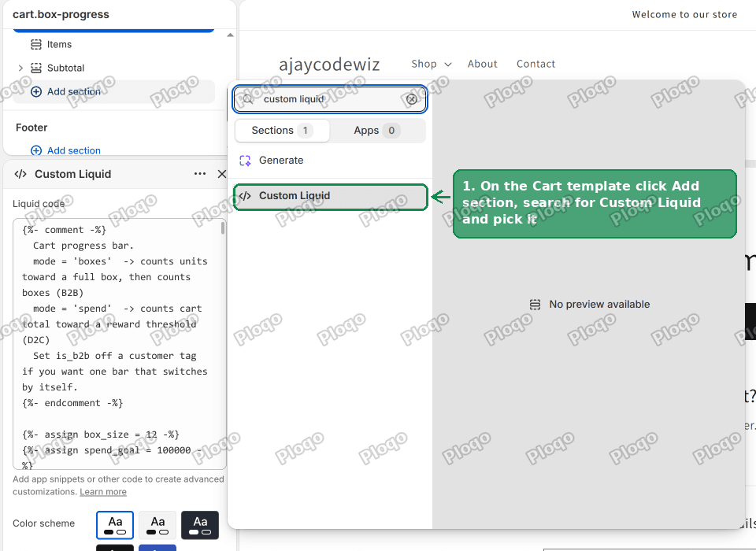The height and width of the screenshot is (551, 756).
Task: Click the Subtotal block icon
Action: pyautogui.click(x=36, y=68)
